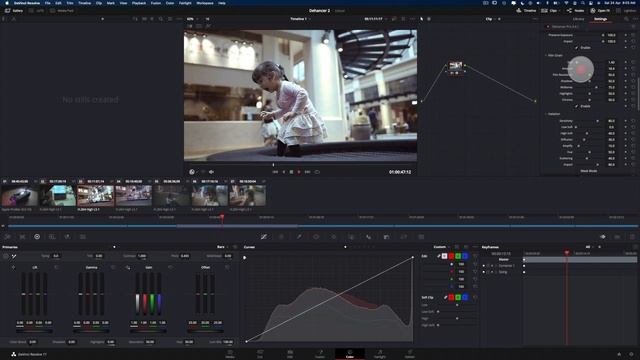Image resolution: width=640 pixels, height=360 pixels.
Task: Open the node editor Clip mode dropdown
Action: (491, 19)
